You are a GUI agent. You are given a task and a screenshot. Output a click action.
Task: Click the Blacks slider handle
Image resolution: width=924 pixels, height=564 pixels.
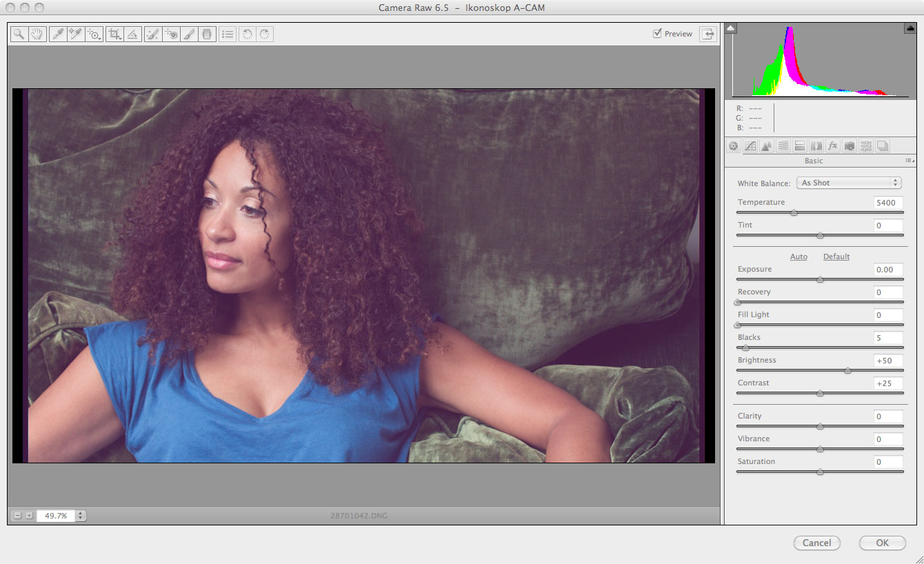(745, 348)
